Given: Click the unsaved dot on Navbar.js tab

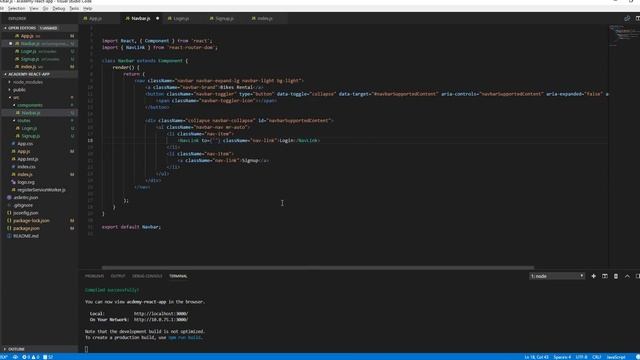Looking at the screenshot, I should (158, 18).
